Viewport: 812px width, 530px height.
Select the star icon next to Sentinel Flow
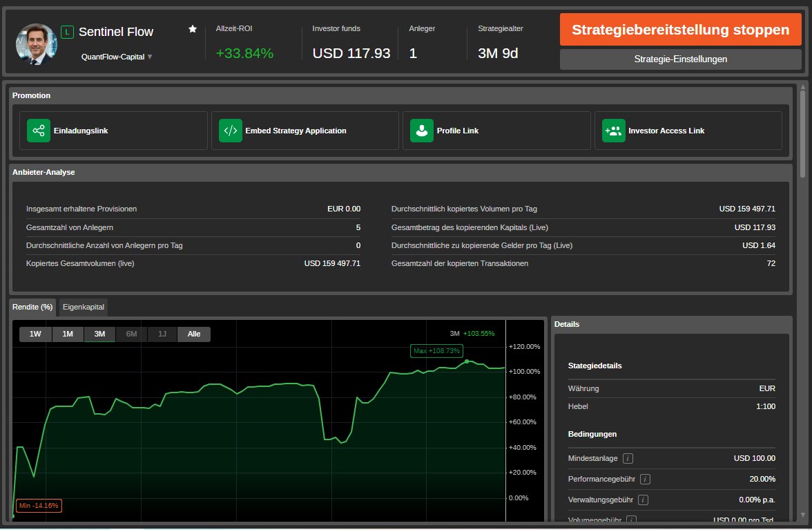[x=192, y=30]
